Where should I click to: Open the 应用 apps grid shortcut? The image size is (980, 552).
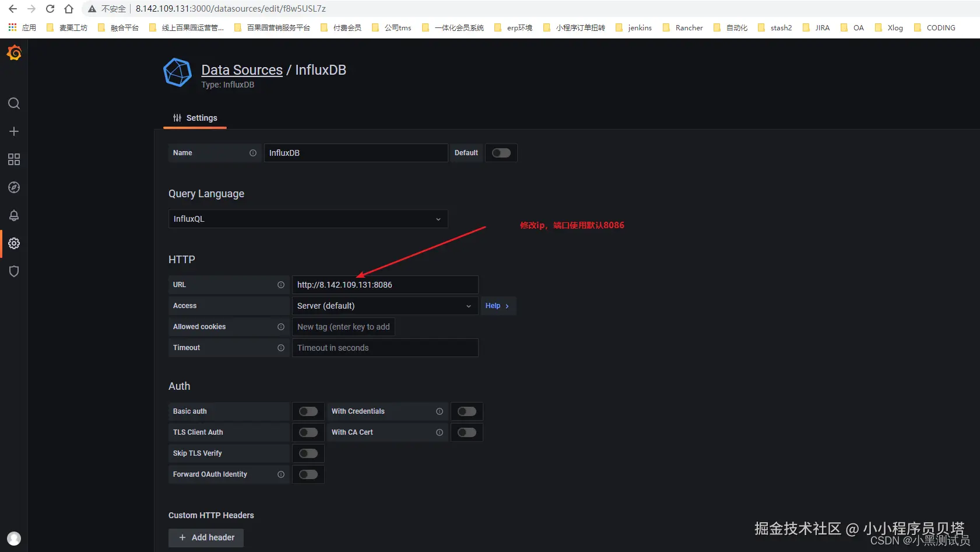click(x=22, y=27)
